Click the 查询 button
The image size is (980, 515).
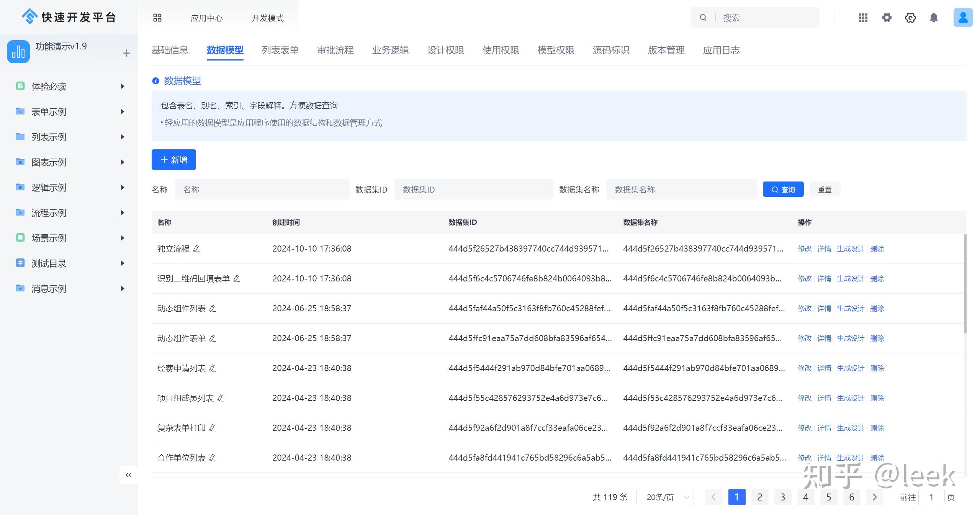point(783,190)
